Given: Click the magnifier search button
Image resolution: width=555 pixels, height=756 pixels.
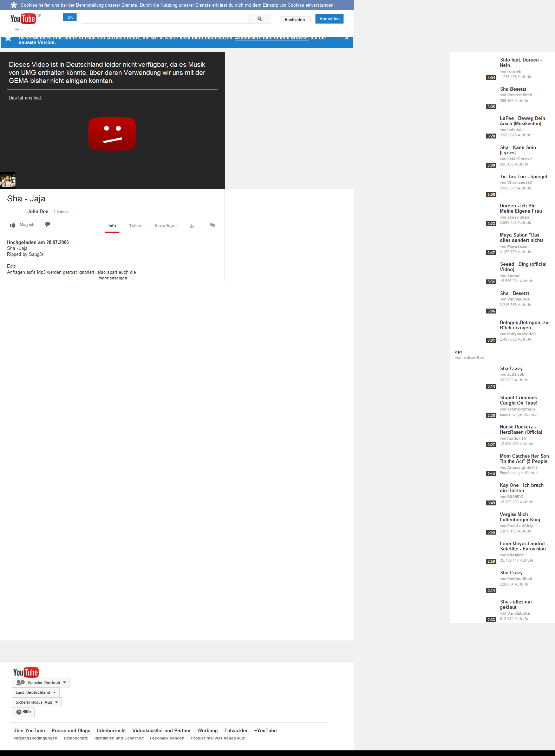Looking at the screenshot, I should tap(260, 19).
